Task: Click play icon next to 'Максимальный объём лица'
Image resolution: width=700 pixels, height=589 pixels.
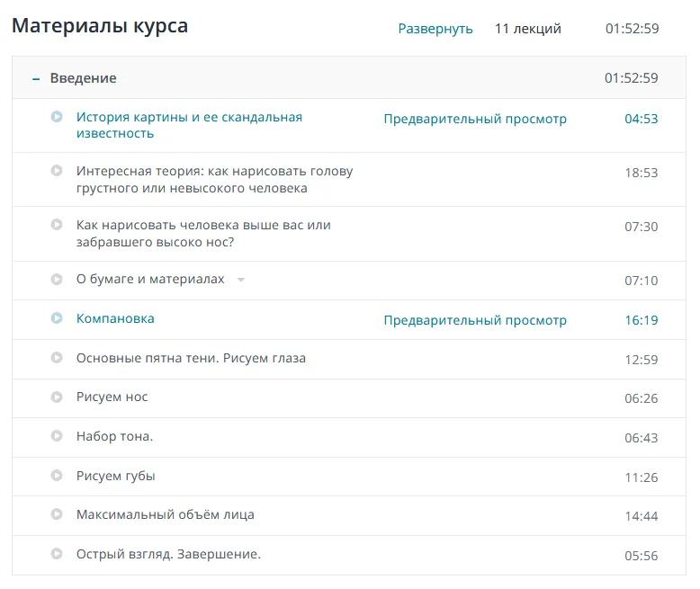Action: [57, 514]
